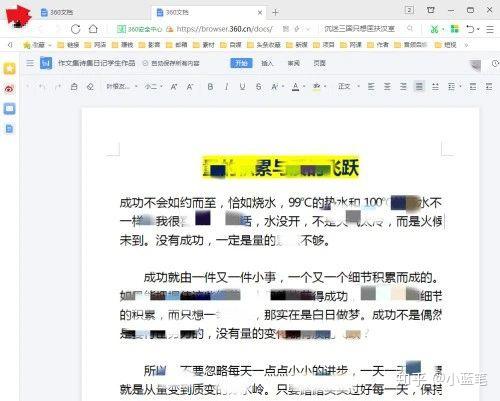Open the window count icon showing 2
Screen dimensions: 500x401
(409, 10)
